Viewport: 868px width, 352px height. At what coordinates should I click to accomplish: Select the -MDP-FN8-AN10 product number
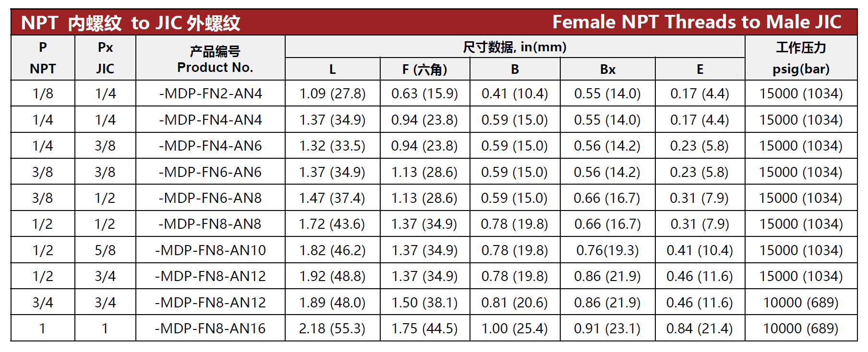pyautogui.click(x=210, y=250)
